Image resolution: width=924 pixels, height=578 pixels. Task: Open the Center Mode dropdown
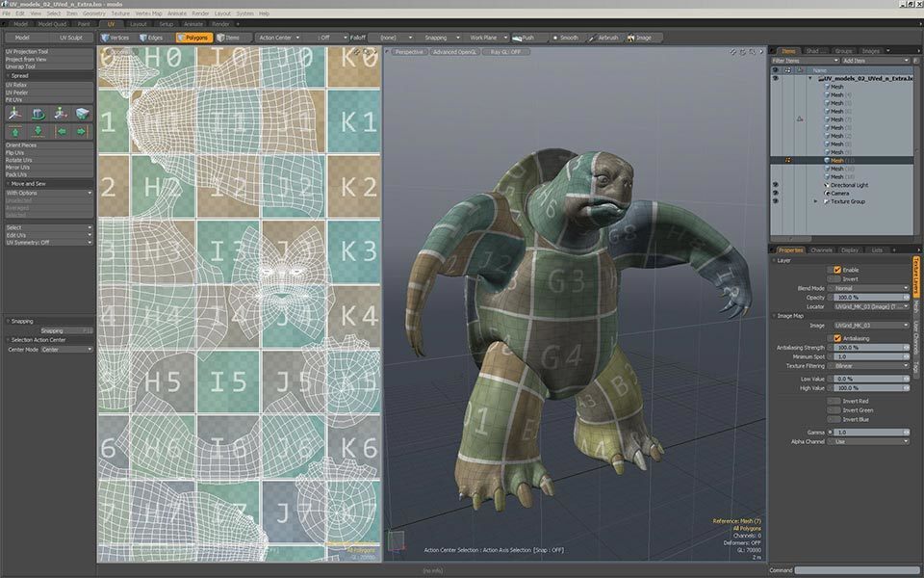point(67,350)
